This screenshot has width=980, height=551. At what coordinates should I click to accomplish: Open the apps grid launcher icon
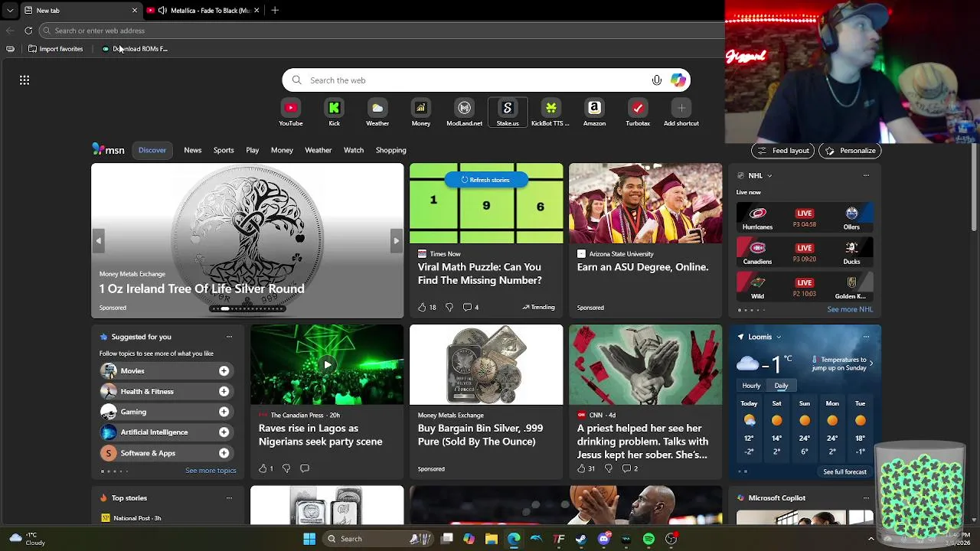click(24, 80)
